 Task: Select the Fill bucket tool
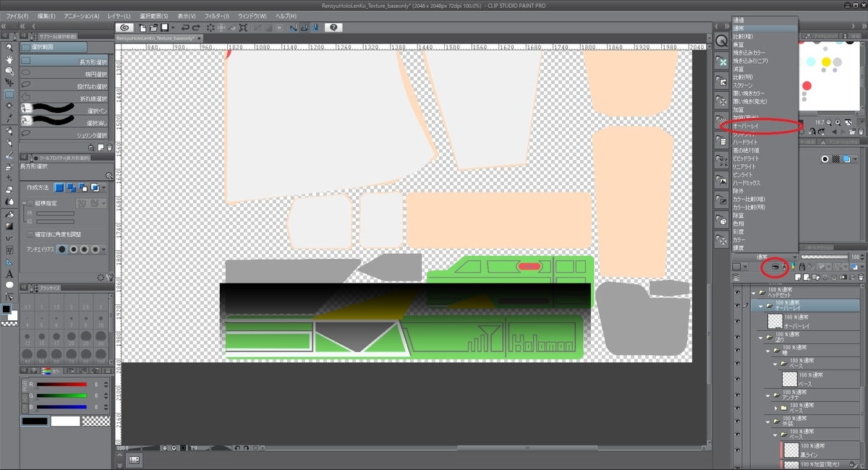click(x=9, y=214)
